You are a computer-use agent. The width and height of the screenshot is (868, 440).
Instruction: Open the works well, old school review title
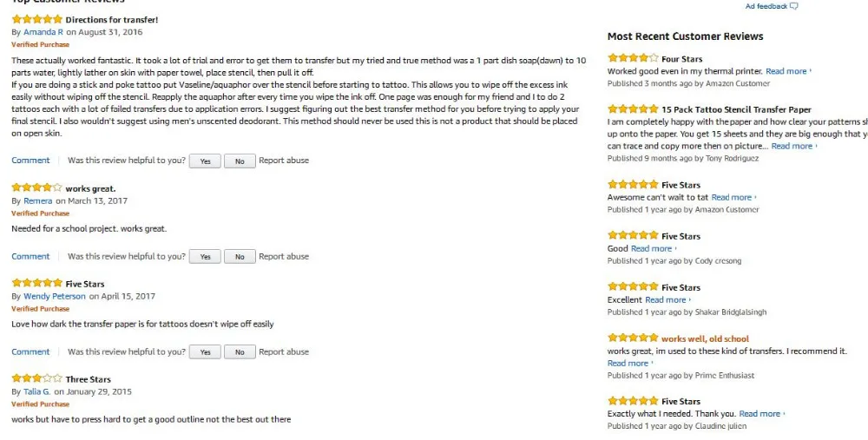[705, 338]
